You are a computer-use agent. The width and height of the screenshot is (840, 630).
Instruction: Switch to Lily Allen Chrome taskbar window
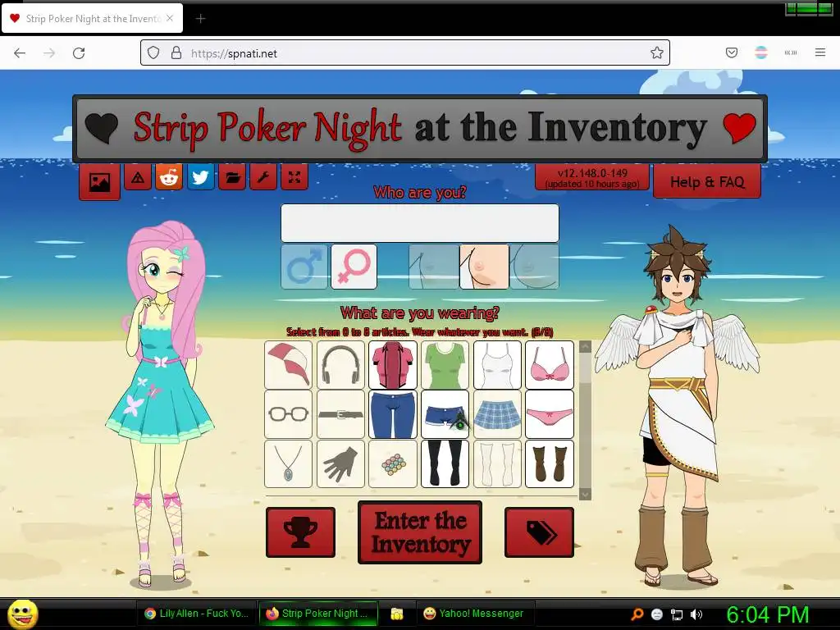point(197,614)
